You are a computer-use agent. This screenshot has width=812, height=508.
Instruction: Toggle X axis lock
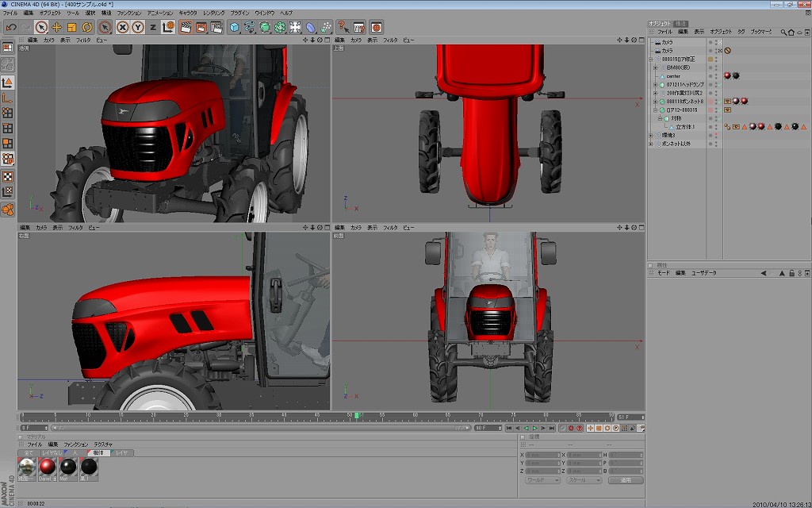(x=123, y=27)
